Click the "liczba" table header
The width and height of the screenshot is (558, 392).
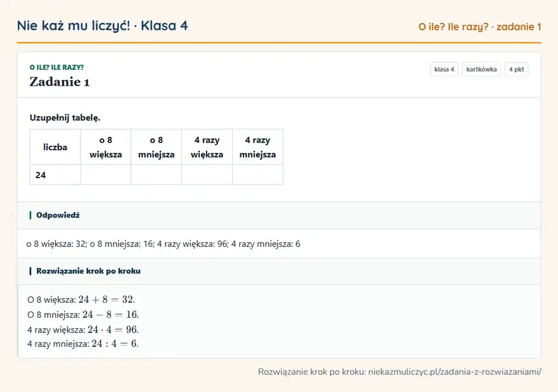pyautogui.click(x=55, y=147)
